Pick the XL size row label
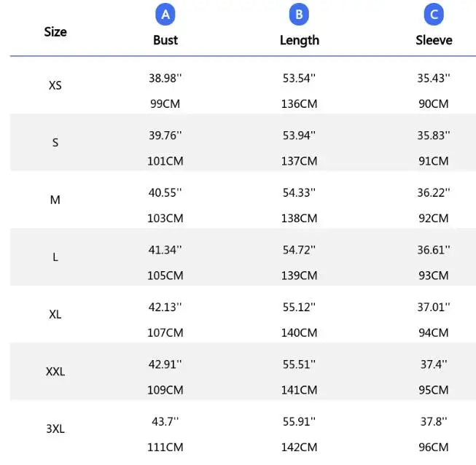The width and height of the screenshot is (476, 465). (55, 314)
